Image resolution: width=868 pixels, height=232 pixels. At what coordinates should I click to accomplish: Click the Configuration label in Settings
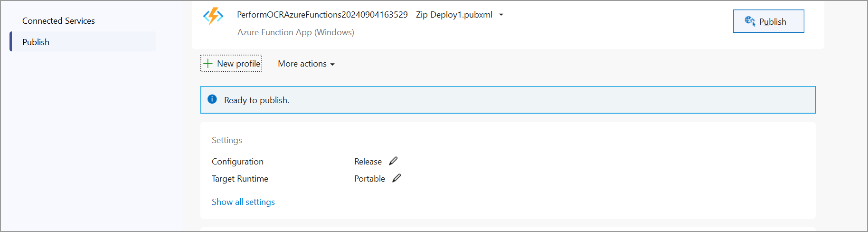(237, 162)
